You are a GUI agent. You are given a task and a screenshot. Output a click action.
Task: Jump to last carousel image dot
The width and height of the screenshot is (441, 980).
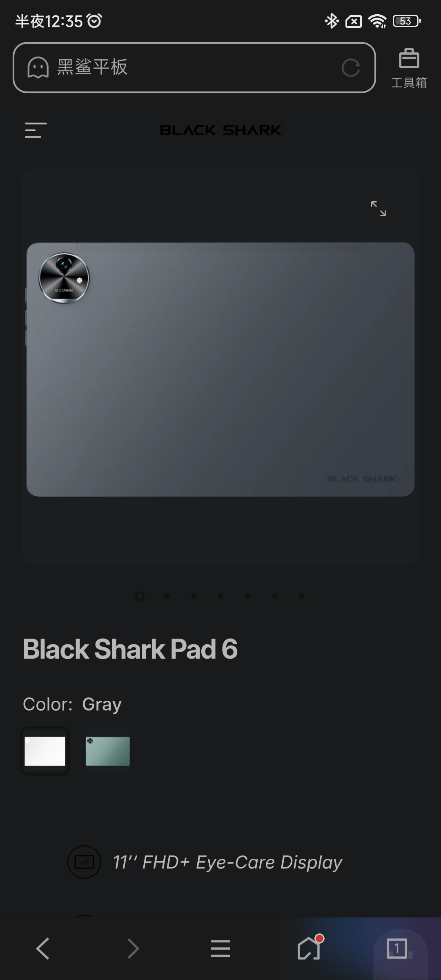tap(301, 596)
